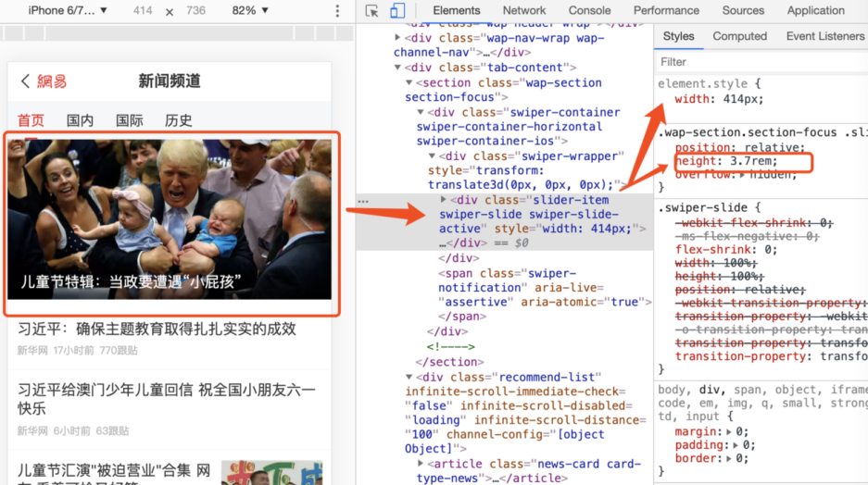Select the 历史 channel tab

point(178,120)
